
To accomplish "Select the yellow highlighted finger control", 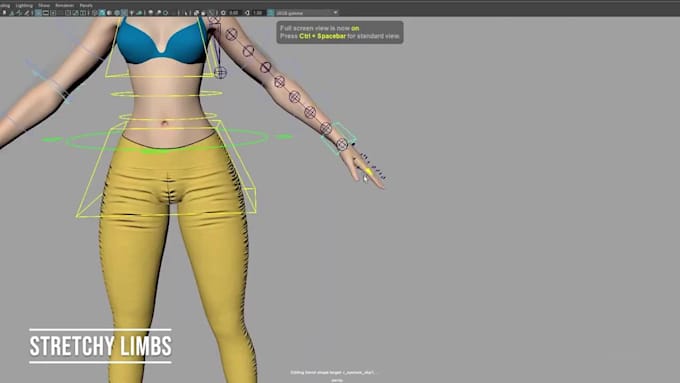I will coord(369,172).
